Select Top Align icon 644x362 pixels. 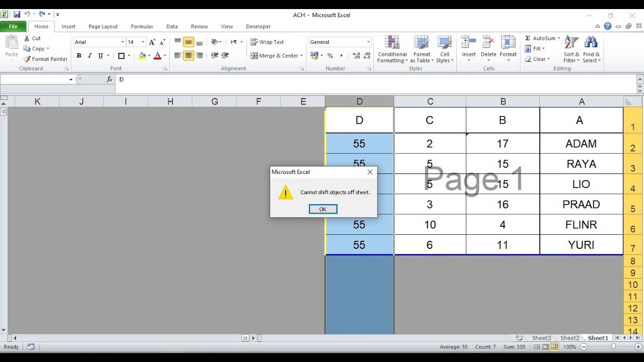pos(178,42)
